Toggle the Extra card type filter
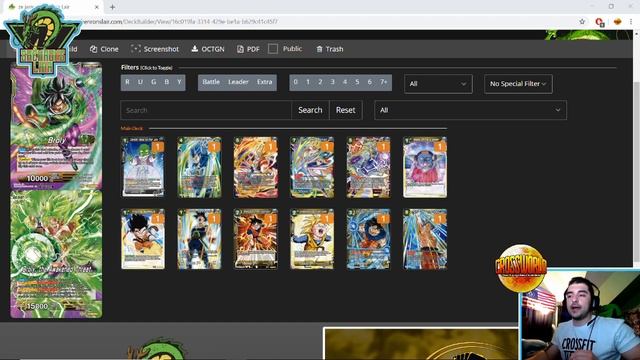Viewport: 640px width, 360px height. pyautogui.click(x=264, y=82)
